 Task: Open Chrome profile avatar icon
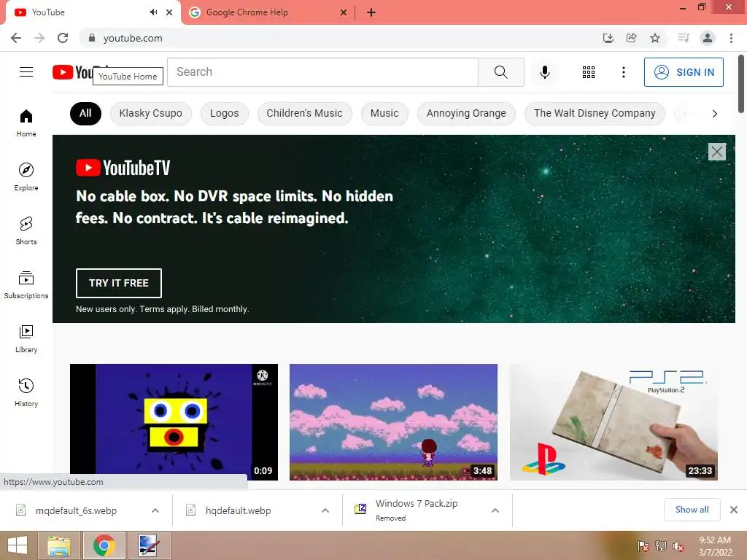click(708, 38)
